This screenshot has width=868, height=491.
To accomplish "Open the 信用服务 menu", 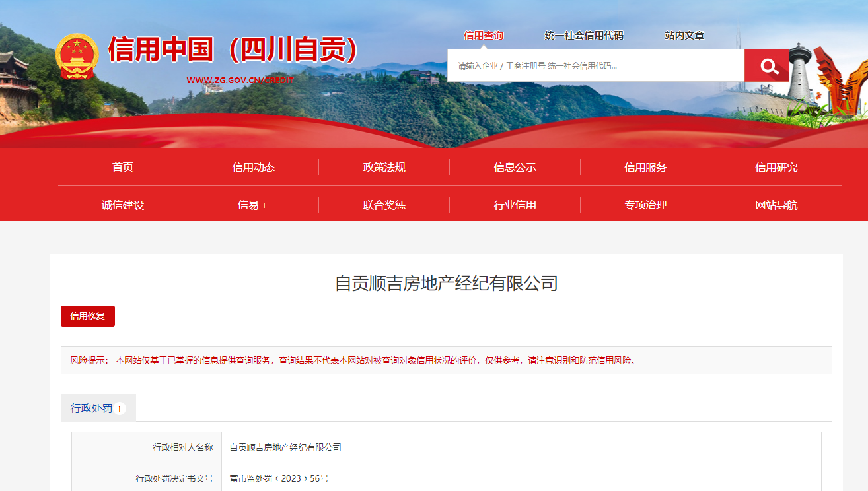I will click(645, 167).
